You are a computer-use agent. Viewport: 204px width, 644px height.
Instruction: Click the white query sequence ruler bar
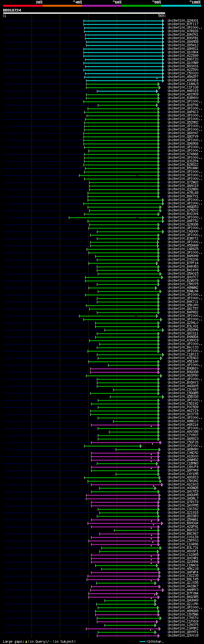[x=84, y=13]
